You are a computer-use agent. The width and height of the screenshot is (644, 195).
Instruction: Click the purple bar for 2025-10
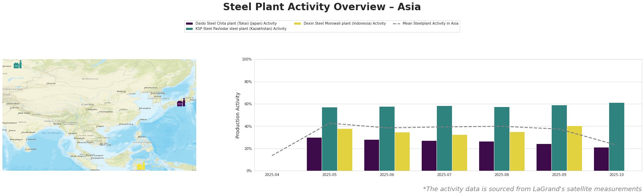tap(601, 159)
